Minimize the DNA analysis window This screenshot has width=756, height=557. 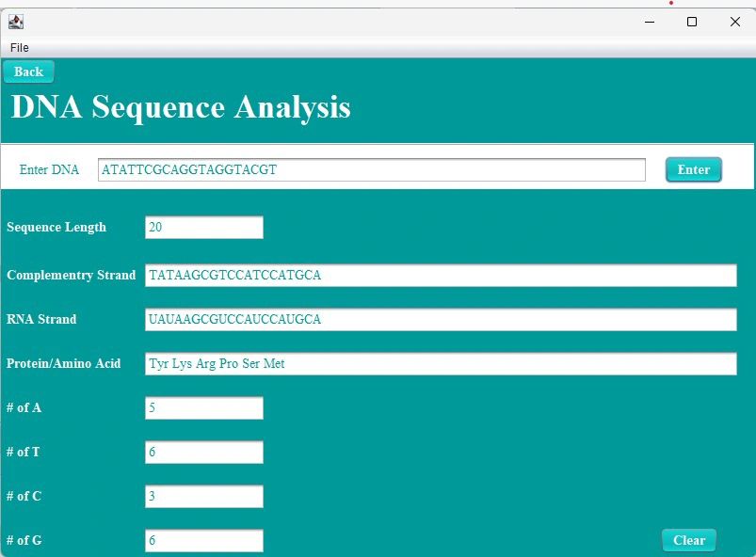pyautogui.click(x=648, y=22)
